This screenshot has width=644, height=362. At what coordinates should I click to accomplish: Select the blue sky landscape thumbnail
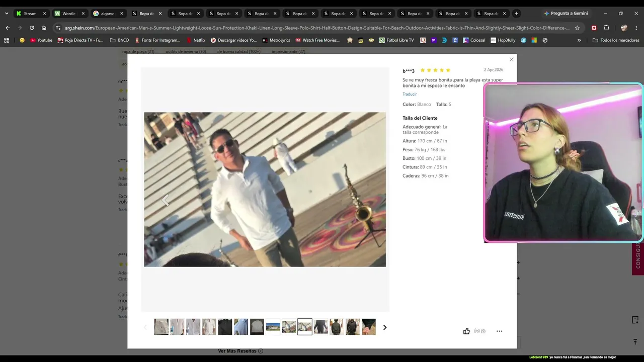[x=273, y=327]
